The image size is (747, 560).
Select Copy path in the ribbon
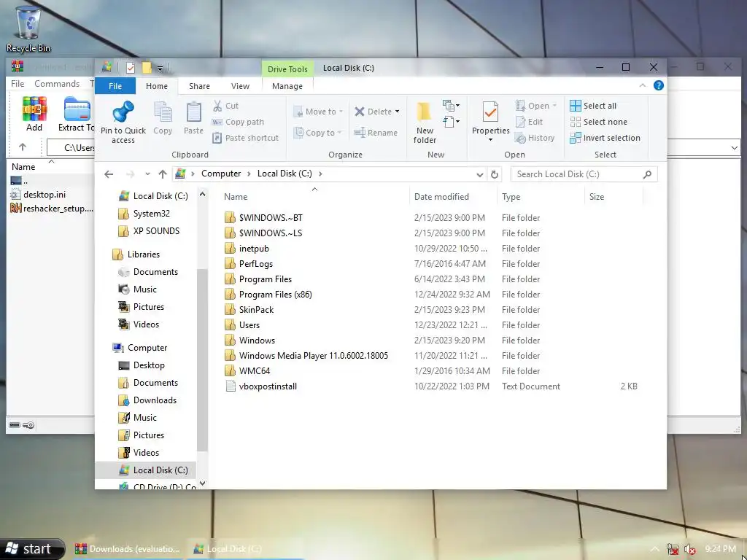click(239, 122)
